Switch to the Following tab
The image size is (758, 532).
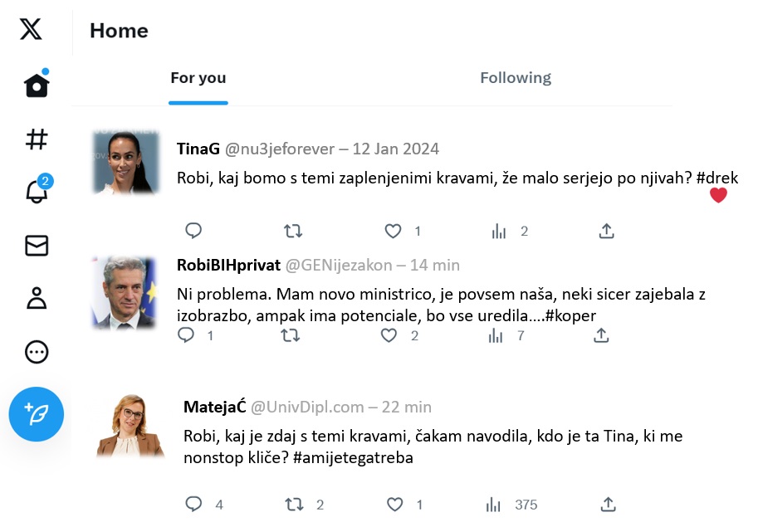click(x=516, y=78)
